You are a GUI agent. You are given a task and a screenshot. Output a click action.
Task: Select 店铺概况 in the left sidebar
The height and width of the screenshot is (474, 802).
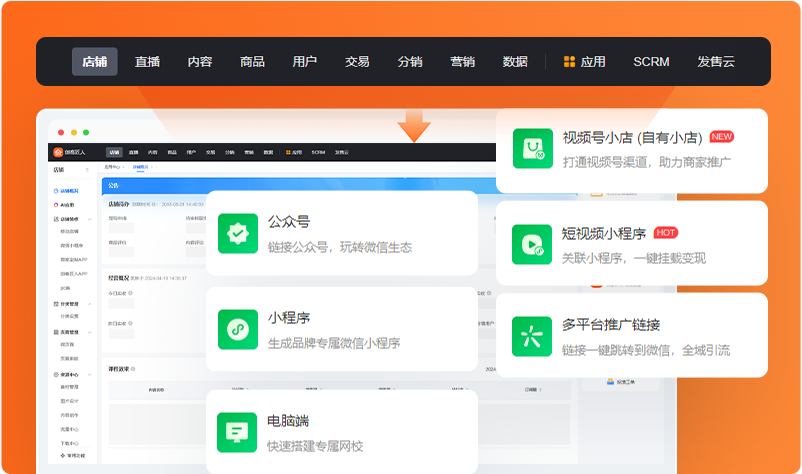click(70, 190)
